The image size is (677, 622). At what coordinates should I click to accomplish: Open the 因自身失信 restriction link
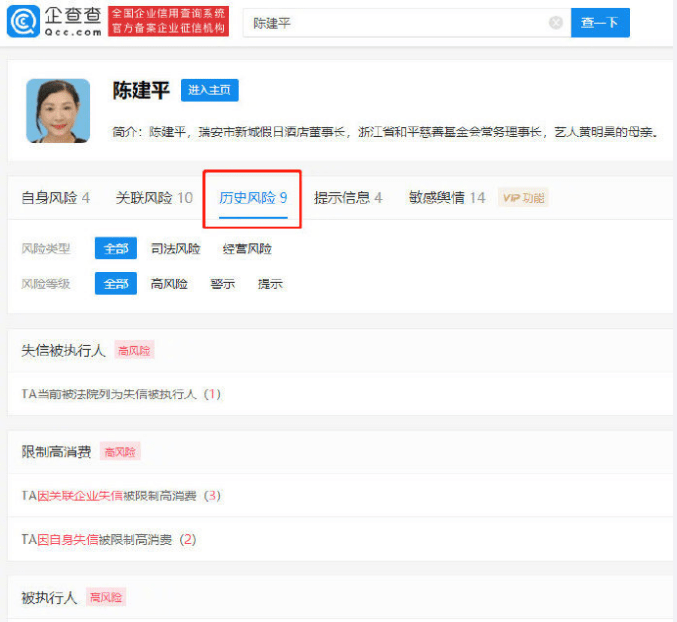click(x=67, y=540)
